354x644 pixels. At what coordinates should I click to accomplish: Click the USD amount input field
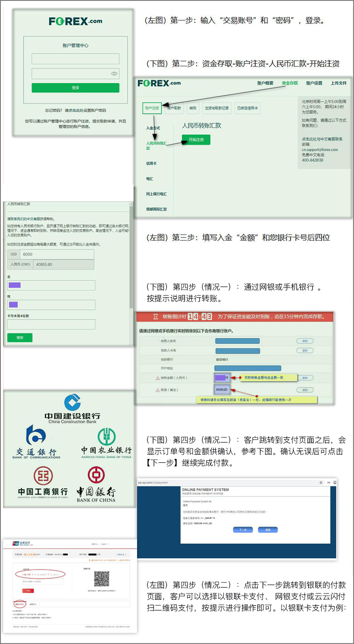(x=57, y=254)
